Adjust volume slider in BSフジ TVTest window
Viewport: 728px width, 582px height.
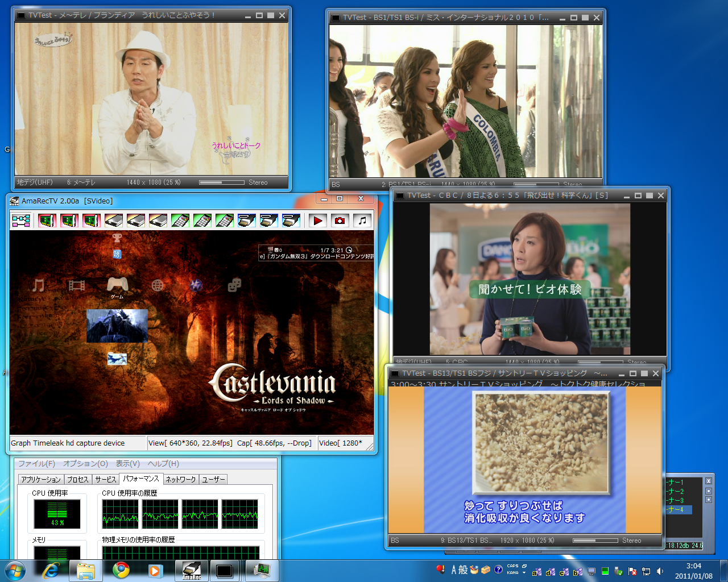pyautogui.click(x=595, y=541)
